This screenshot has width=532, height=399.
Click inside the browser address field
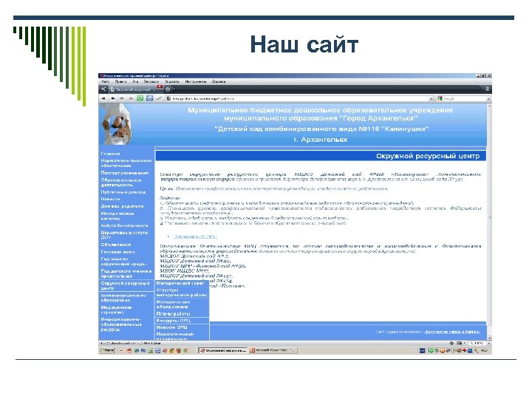297,99
